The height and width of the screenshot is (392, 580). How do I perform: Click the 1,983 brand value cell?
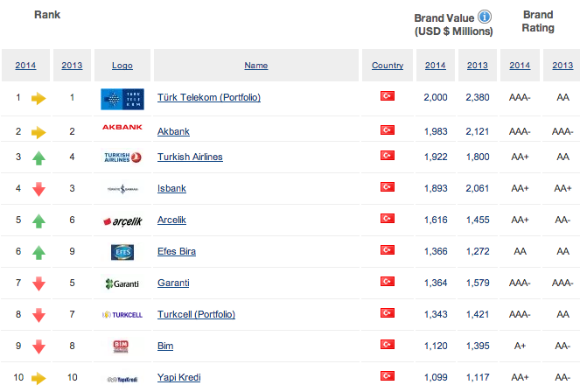(436, 131)
